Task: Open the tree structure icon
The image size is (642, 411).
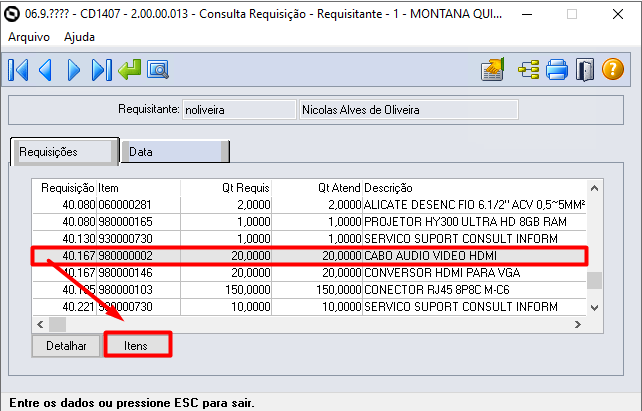Action: coord(529,70)
